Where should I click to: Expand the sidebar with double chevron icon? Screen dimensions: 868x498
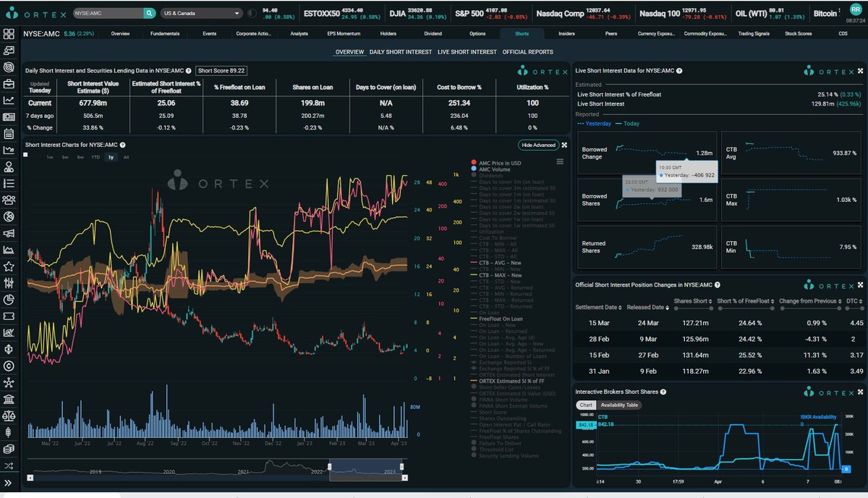[9, 482]
